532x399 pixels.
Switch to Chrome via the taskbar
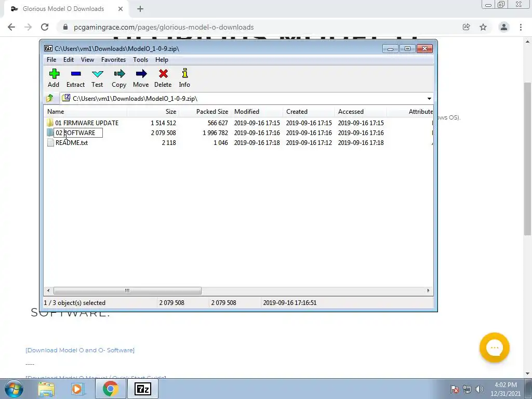110,389
